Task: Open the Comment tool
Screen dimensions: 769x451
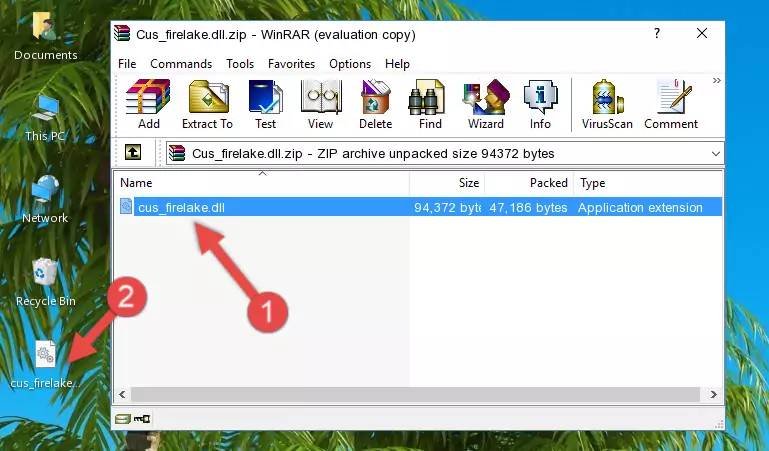Action: 671,104
